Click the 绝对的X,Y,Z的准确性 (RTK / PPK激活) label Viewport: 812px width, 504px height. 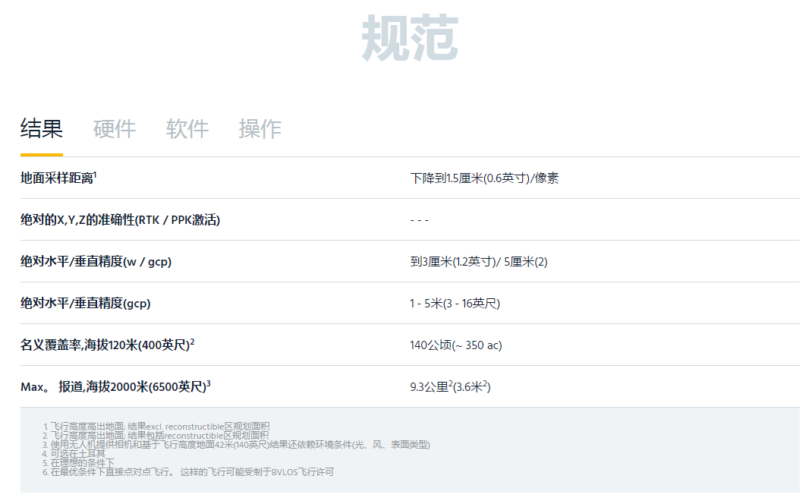pos(120,220)
